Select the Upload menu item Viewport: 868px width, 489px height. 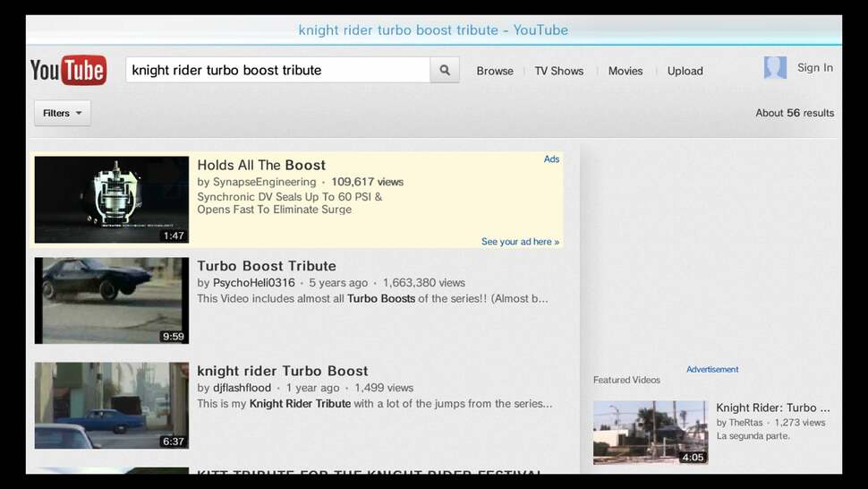tap(685, 71)
